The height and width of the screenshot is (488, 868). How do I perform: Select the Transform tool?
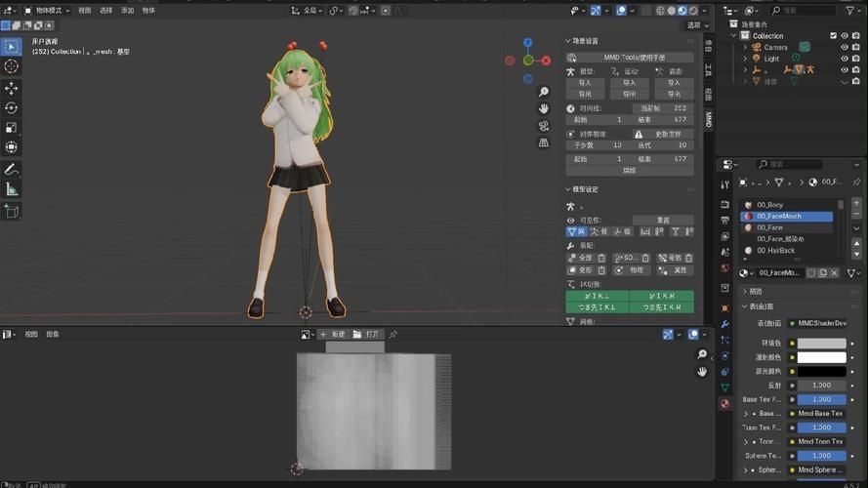click(x=11, y=147)
